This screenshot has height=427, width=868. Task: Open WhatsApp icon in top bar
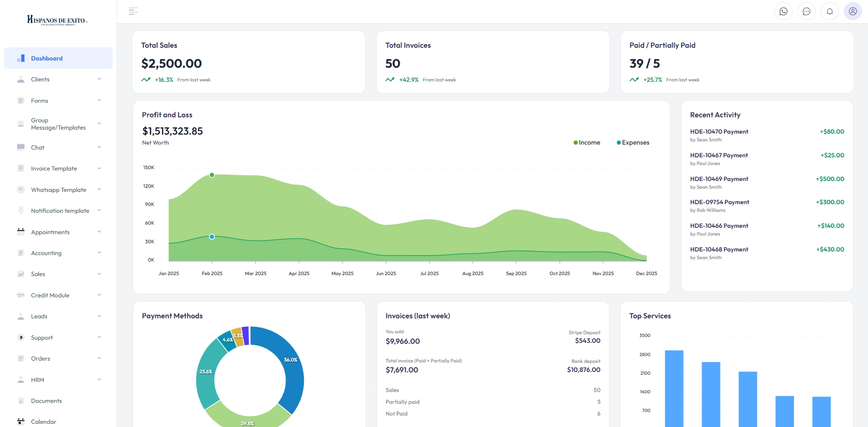click(784, 11)
